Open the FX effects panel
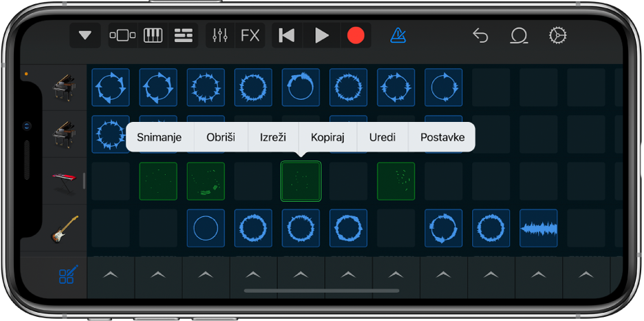The image size is (644, 321). pos(250,36)
